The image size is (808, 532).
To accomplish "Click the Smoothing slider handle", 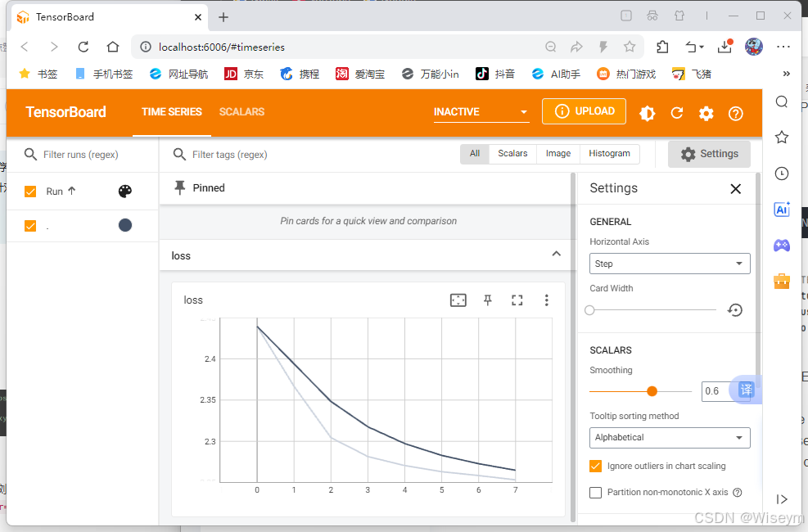I will tap(652, 391).
